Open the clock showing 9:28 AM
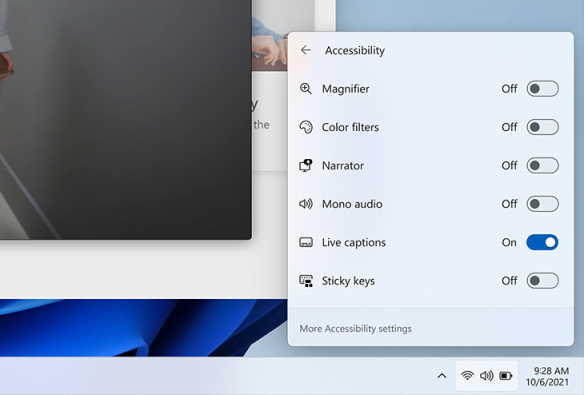The image size is (584, 395). [x=551, y=370]
